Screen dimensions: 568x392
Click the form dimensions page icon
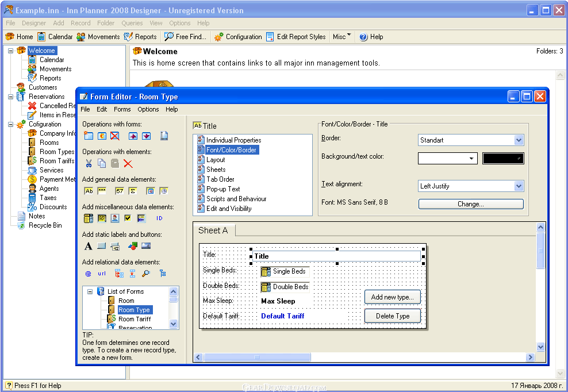[164, 136]
